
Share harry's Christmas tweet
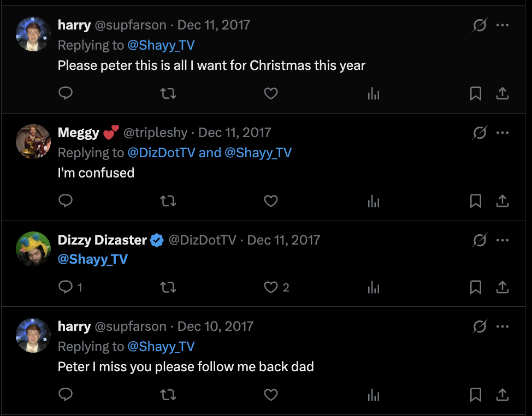(x=503, y=93)
